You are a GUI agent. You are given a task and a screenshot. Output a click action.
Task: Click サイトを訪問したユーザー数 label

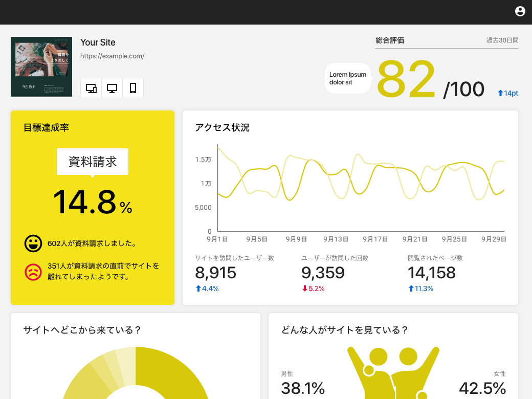pyautogui.click(x=235, y=258)
